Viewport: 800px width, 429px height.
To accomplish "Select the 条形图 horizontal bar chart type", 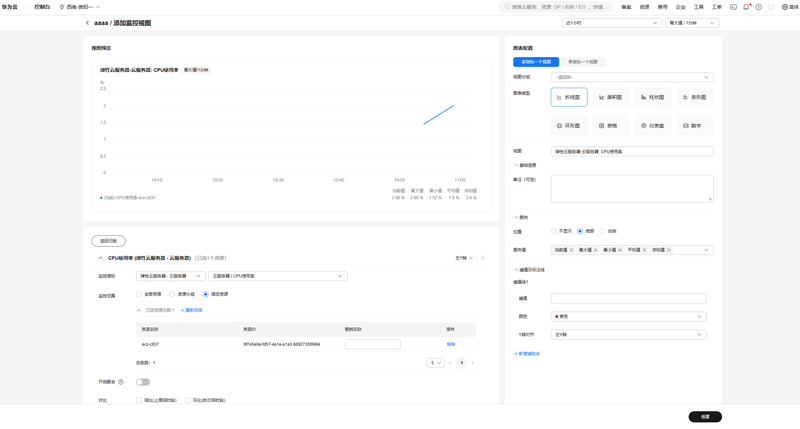I will click(x=695, y=97).
